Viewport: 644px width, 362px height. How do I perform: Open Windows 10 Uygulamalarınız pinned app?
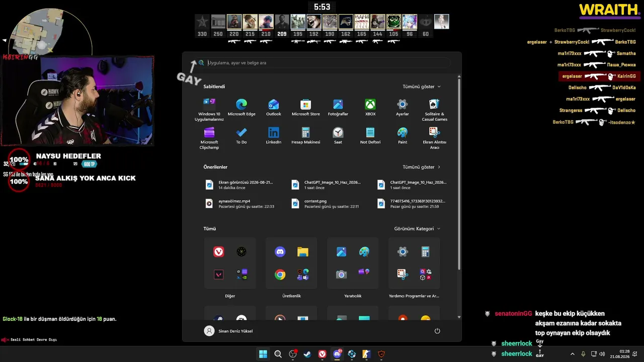209,110
